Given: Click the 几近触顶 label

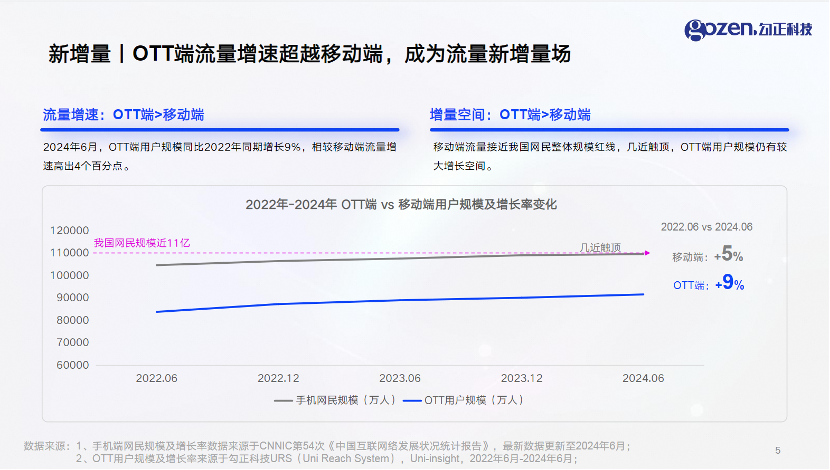Looking at the screenshot, I should point(602,247).
